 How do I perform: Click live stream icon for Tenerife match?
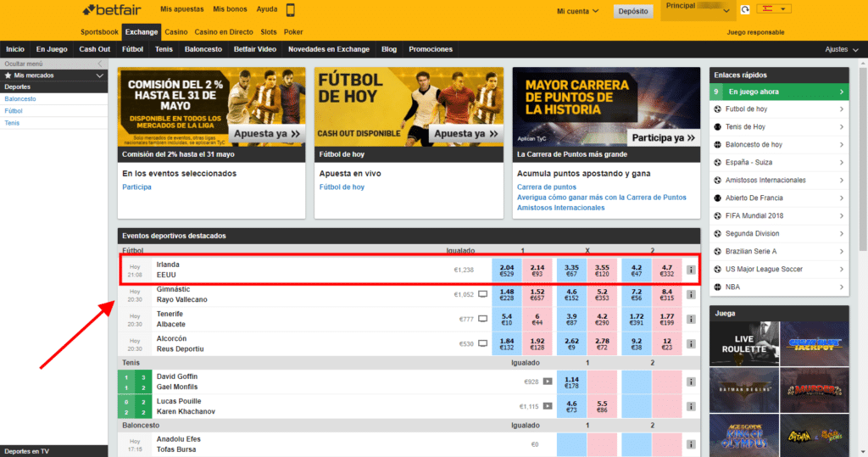pos(482,319)
